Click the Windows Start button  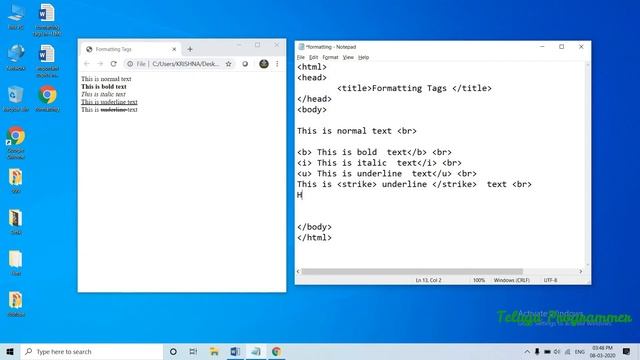[10, 351]
